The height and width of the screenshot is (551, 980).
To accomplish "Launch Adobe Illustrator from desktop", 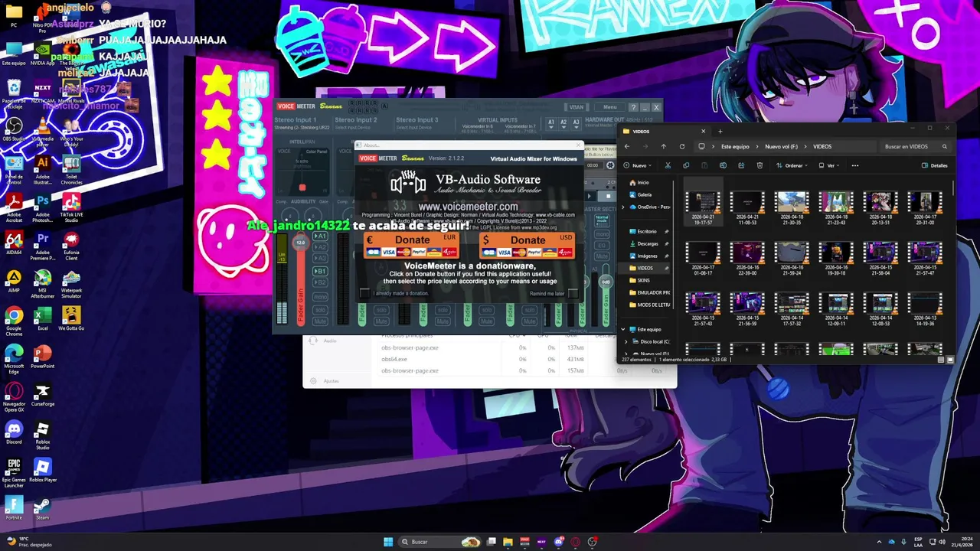I will [43, 166].
